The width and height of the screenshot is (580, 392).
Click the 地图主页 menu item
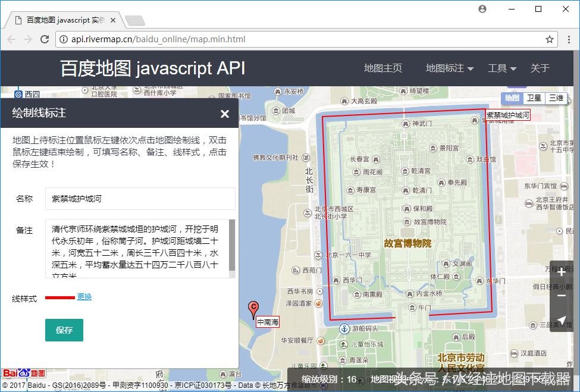coord(383,68)
